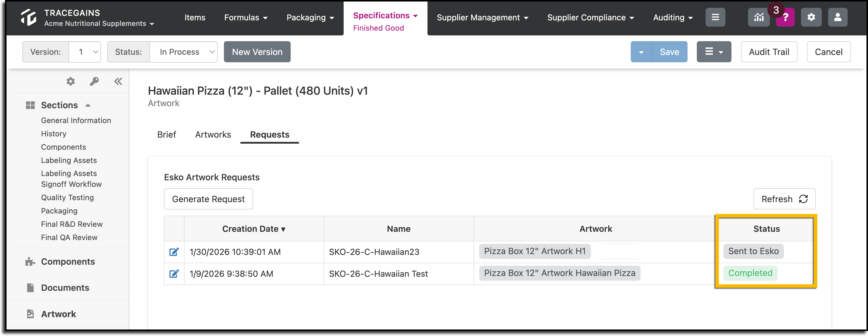
Task: Click Generate Request button
Action: pyautogui.click(x=208, y=199)
